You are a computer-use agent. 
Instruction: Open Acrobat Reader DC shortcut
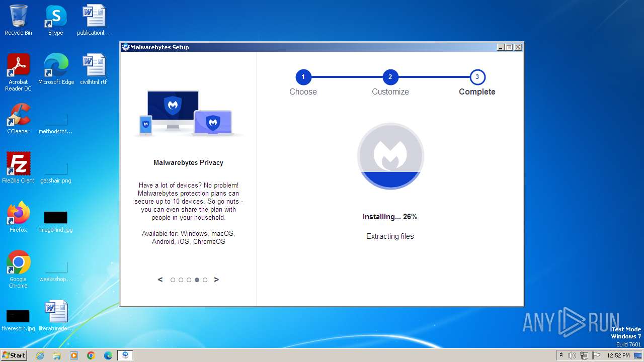[x=18, y=72]
